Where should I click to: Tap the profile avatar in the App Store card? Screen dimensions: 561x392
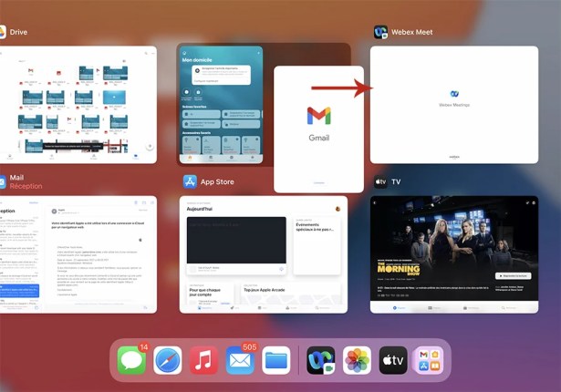[338, 209]
